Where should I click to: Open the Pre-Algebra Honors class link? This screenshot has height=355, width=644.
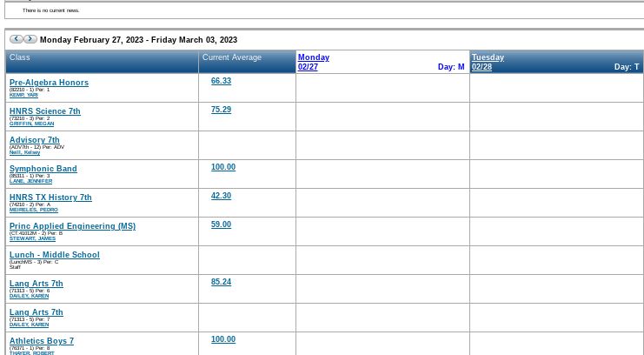[49, 83]
